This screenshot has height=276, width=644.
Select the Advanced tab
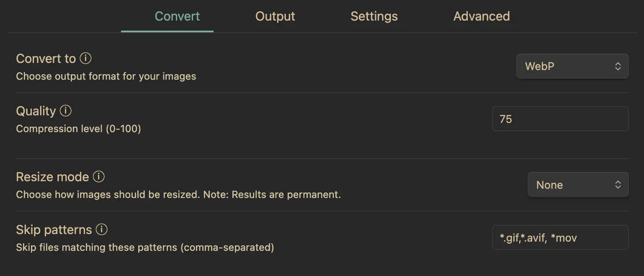point(482,16)
